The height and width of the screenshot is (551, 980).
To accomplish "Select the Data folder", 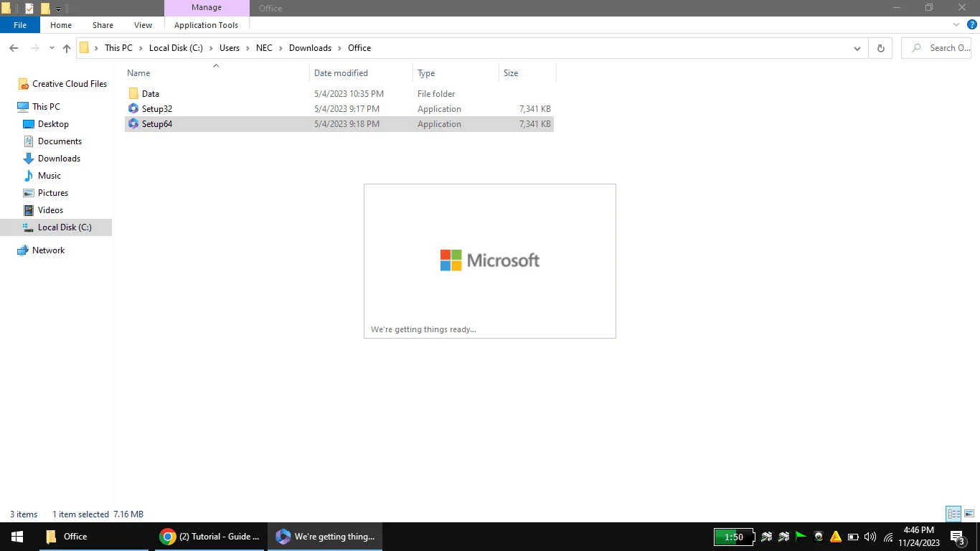I will 339,94.
